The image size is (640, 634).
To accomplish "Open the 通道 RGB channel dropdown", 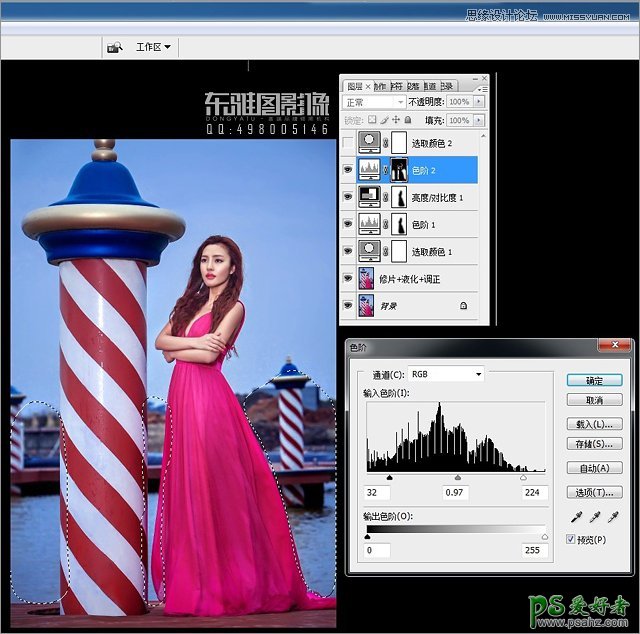I will pyautogui.click(x=448, y=374).
